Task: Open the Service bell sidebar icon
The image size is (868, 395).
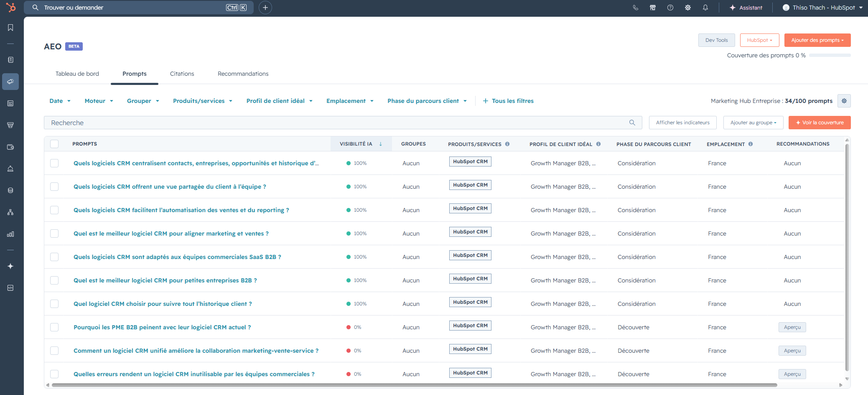Action: click(x=10, y=169)
